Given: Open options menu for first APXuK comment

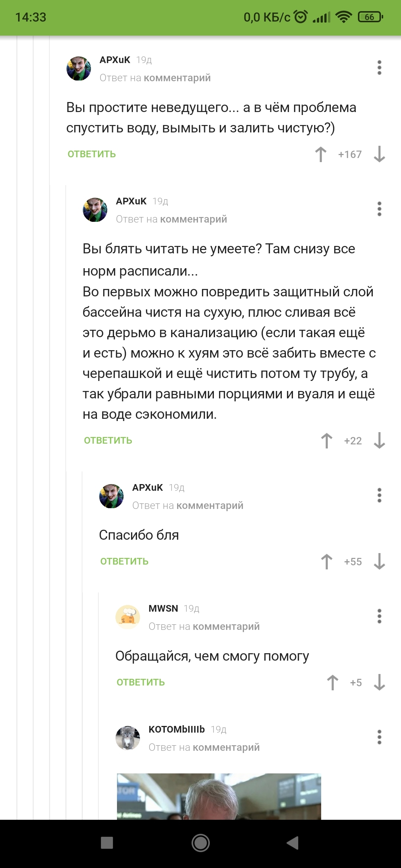Looking at the screenshot, I should [379, 68].
